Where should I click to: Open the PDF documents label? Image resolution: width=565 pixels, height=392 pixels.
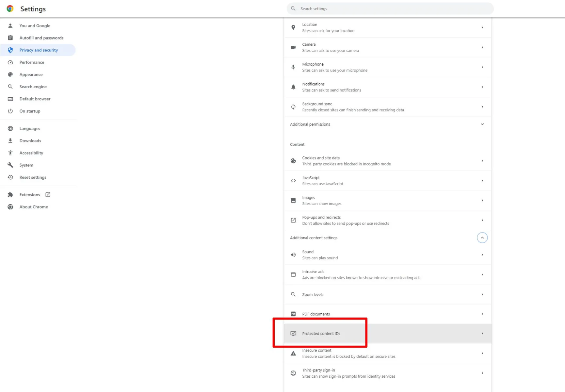coord(316,314)
